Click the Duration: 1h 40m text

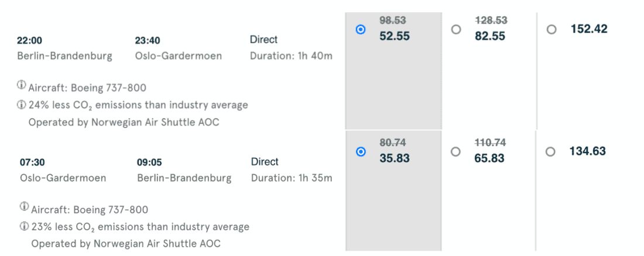291,56
